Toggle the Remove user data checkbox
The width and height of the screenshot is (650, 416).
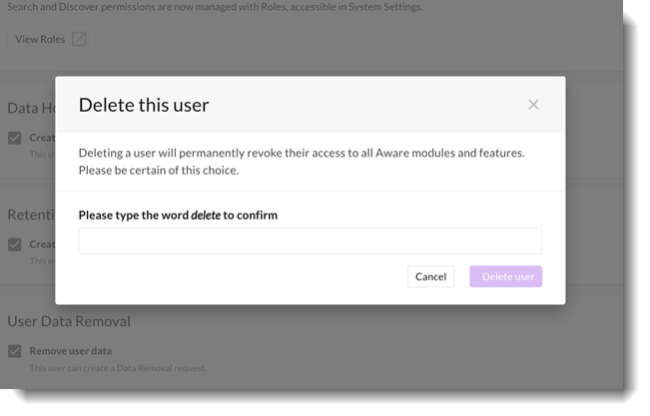[x=14, y=351]
